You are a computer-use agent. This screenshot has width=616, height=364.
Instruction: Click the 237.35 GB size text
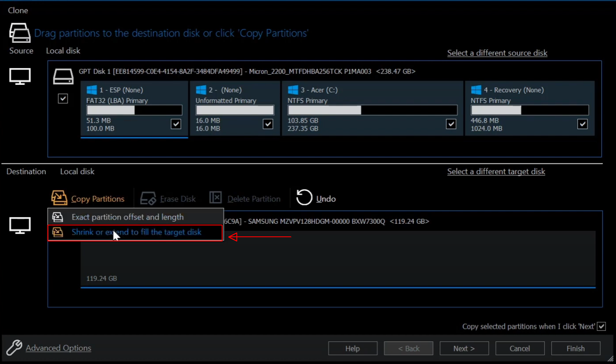303,128
